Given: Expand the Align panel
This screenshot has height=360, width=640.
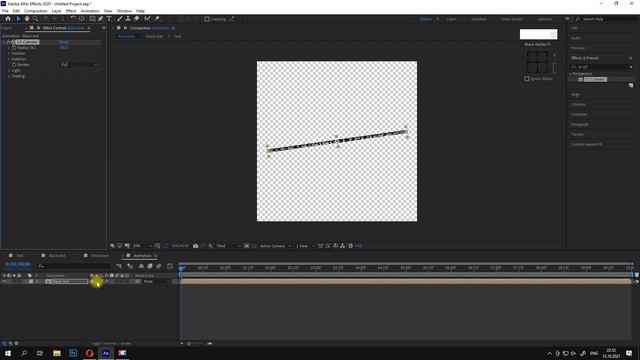Looking at the screenshot, I should point(576,95).
